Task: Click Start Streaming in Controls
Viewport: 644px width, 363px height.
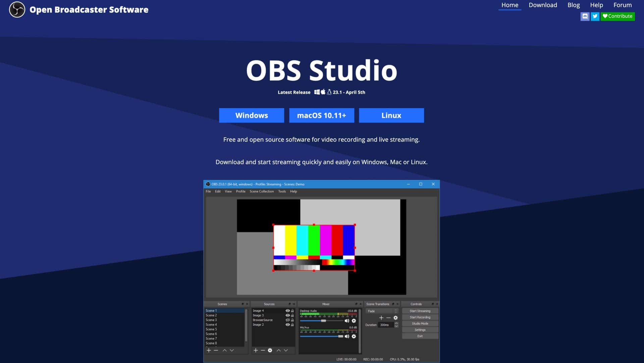Action: click(x=420, y=311)
